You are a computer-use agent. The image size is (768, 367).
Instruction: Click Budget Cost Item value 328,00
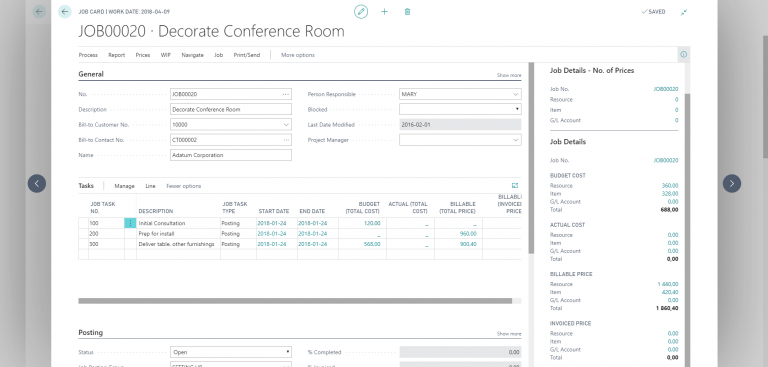click(670, 194)
